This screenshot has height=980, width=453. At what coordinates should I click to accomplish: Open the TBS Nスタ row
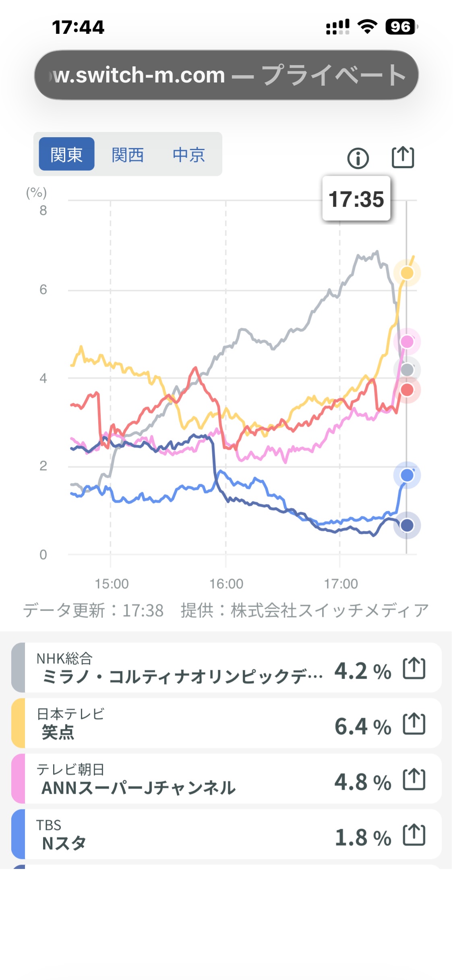pos(181,835)
